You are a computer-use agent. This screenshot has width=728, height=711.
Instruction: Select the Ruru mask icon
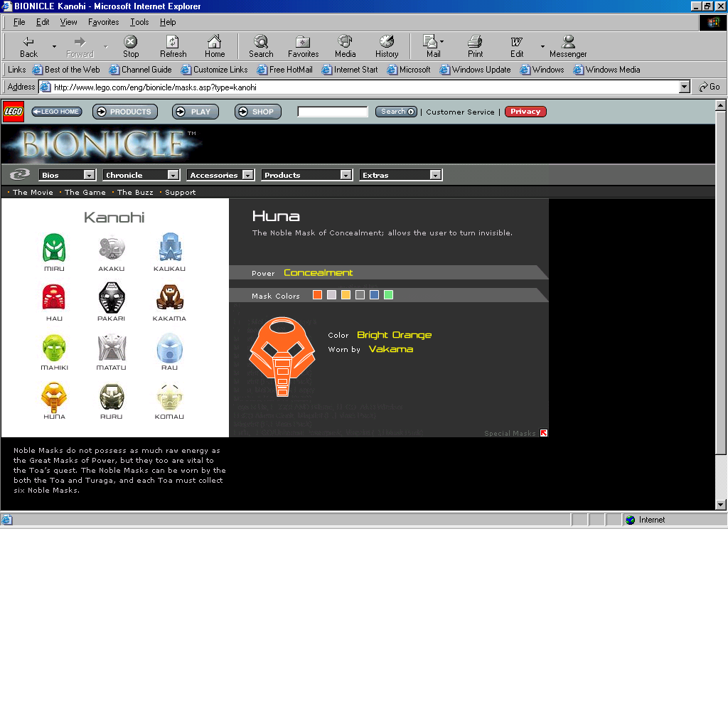(112, 397)
